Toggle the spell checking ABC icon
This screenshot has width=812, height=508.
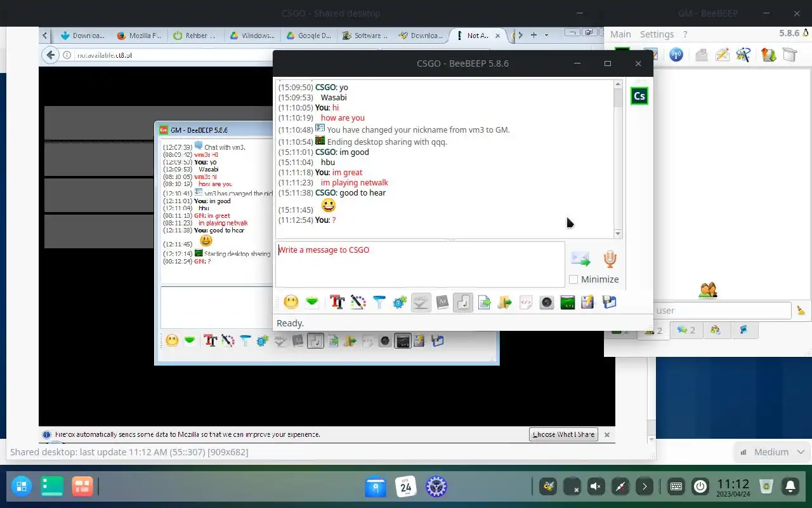point(421,302)
